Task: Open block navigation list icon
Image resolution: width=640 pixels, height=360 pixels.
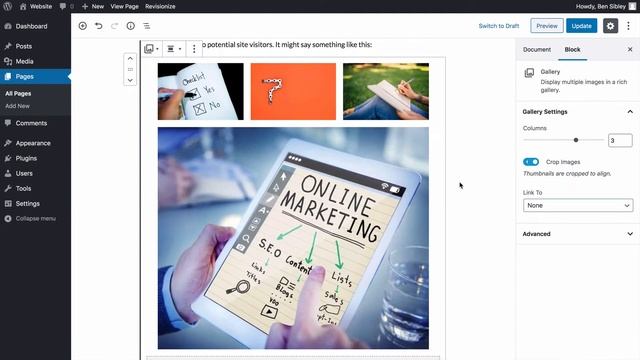Action: coord(147,26)
